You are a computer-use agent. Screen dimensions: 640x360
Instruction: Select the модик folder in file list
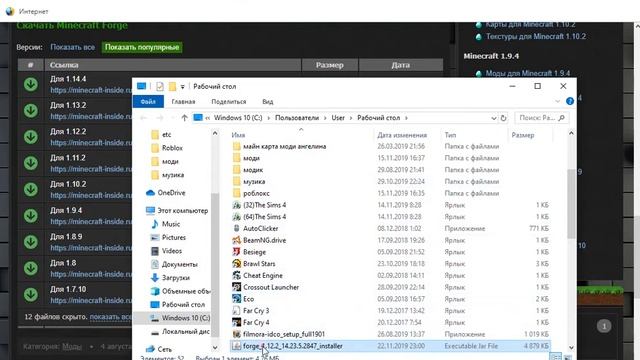[x=248, y=169]
